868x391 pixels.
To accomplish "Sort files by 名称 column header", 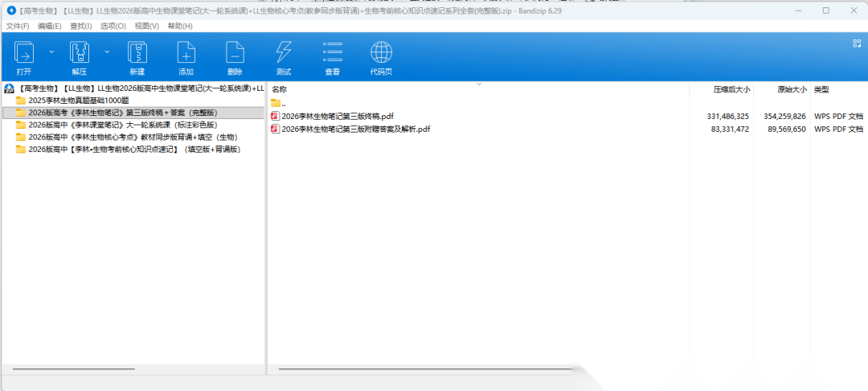I will [280, 89].
